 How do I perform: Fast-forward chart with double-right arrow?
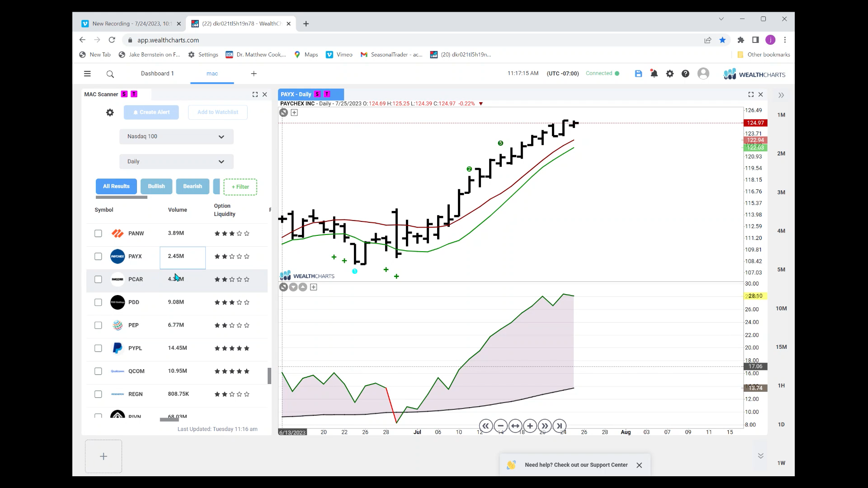click(x=545, y=426)
